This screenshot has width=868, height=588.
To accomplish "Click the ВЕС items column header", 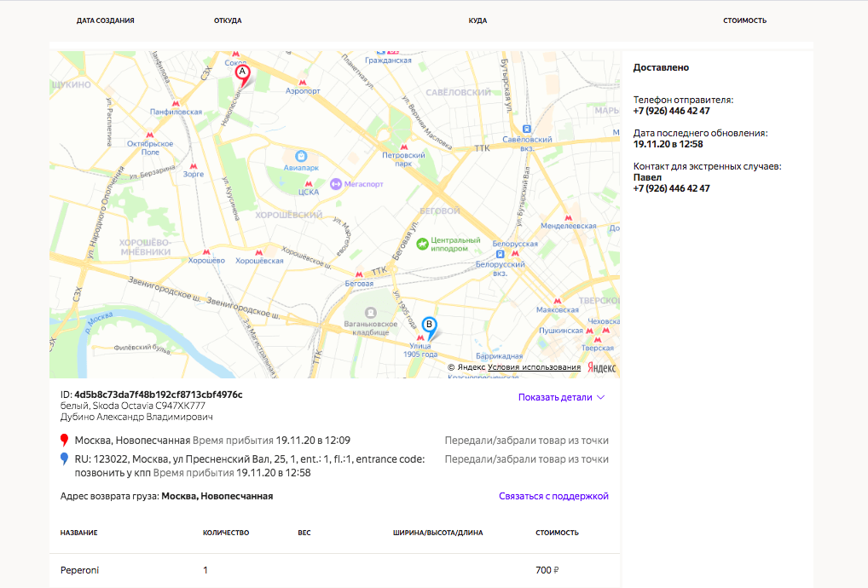I will (304, 533).
